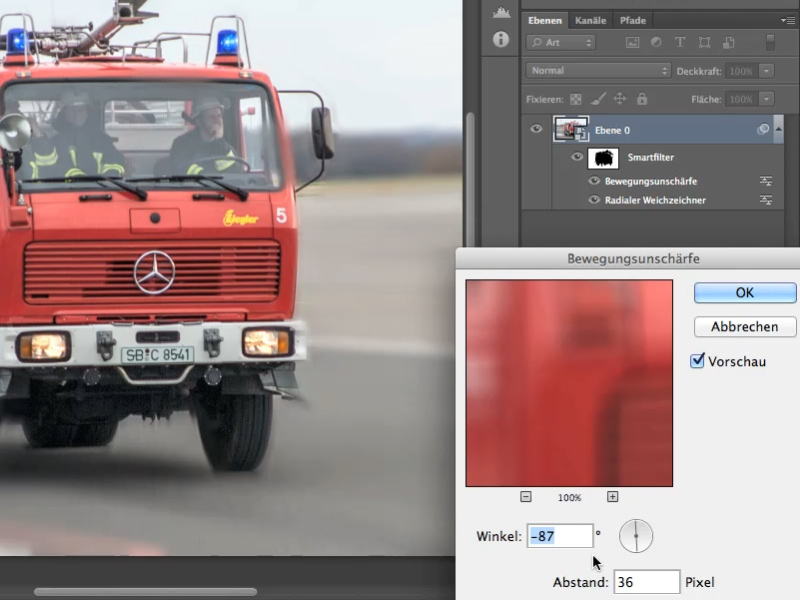Lock layer position icon

coord(620,98)
